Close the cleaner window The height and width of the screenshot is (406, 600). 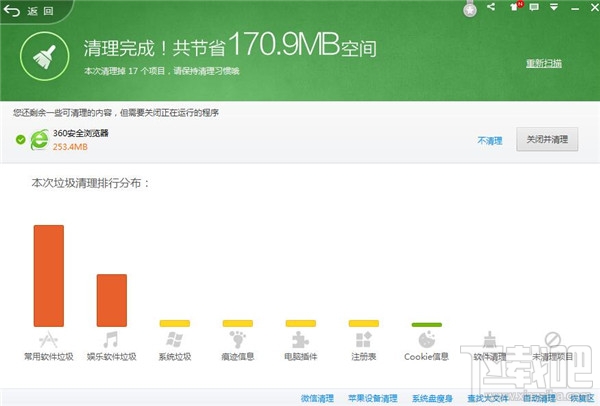point(595,7)
